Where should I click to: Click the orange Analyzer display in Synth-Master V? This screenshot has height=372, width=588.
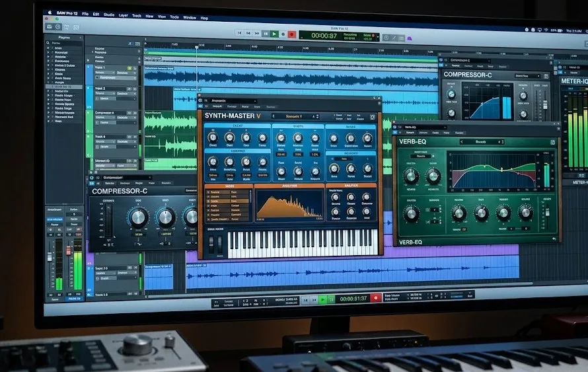(x=289, y=205)
